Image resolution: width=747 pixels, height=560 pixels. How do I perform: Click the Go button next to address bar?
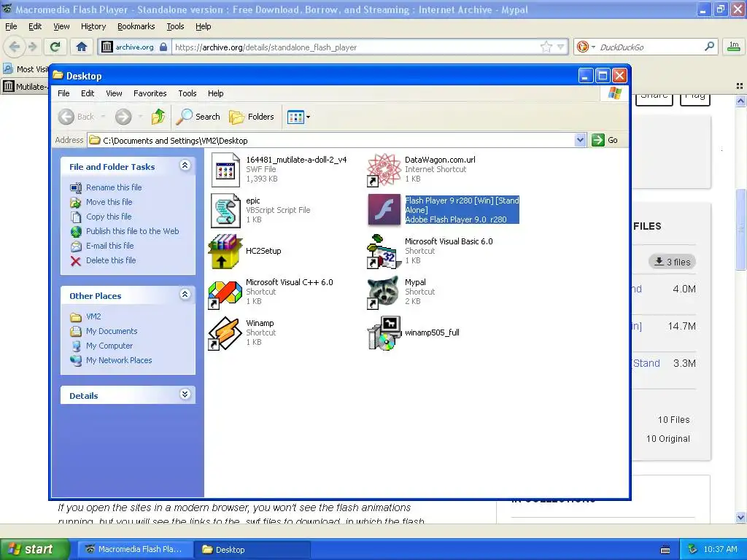pos(605,140)
